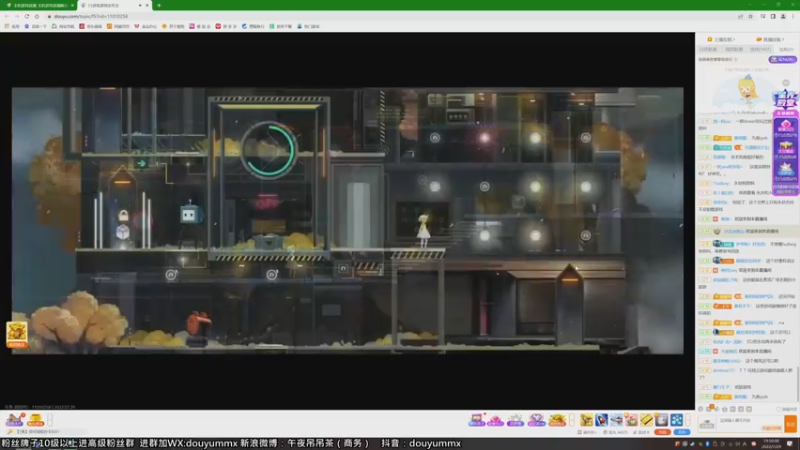Open the purple TV activity icon
This screenshot has height=450, width=800.
tap(477, 420)
